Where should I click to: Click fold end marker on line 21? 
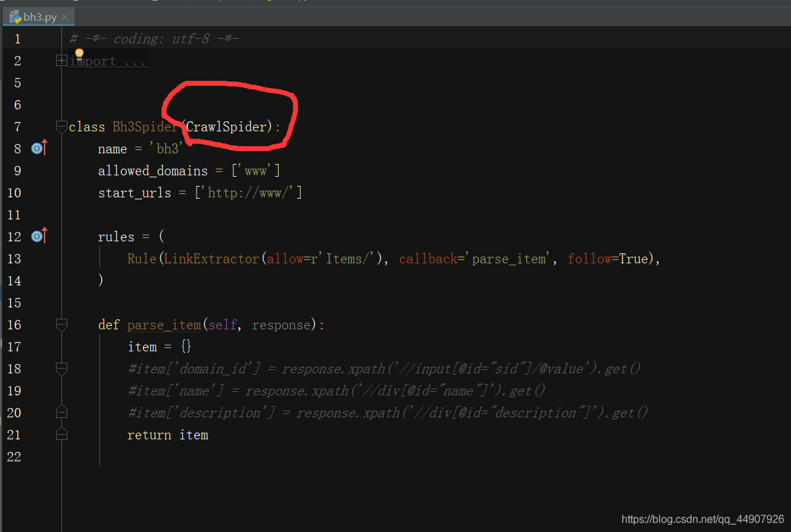click(x=61, y=434)
